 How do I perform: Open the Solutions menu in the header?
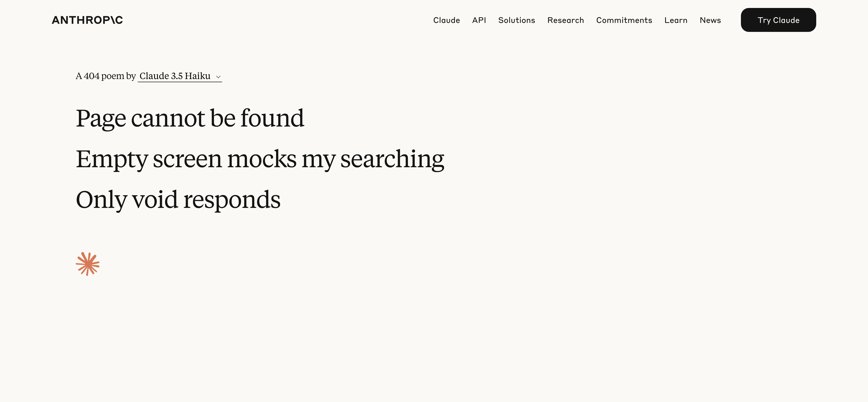(517, 20)
